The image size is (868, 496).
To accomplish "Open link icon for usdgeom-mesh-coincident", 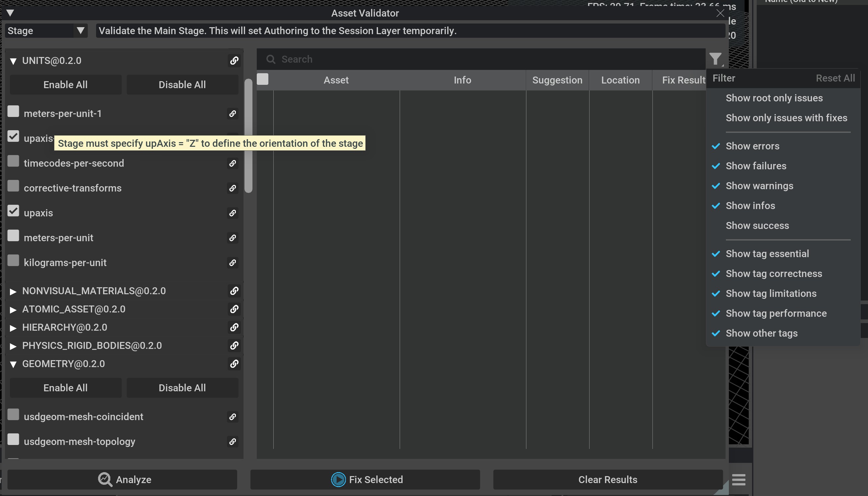I will click(x=233, y=416).
